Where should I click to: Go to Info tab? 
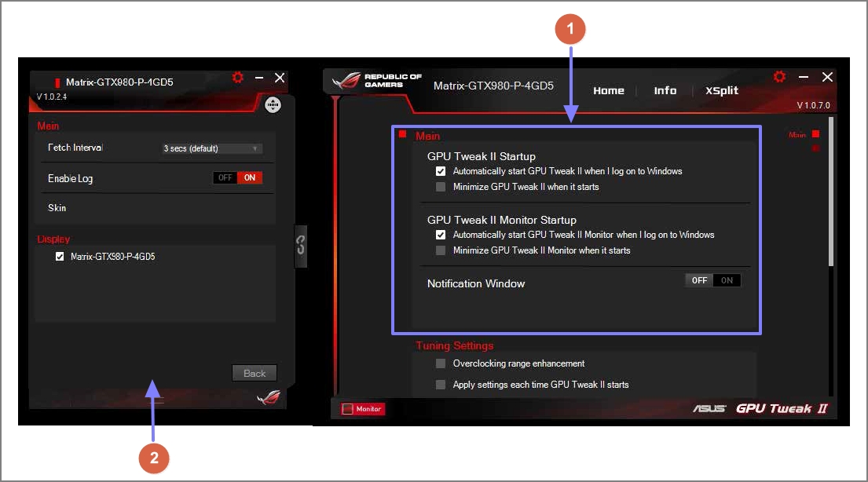665,91
